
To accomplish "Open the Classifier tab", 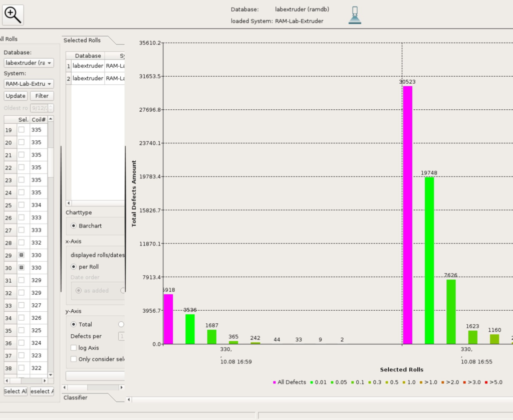I will tap(76, 397).
